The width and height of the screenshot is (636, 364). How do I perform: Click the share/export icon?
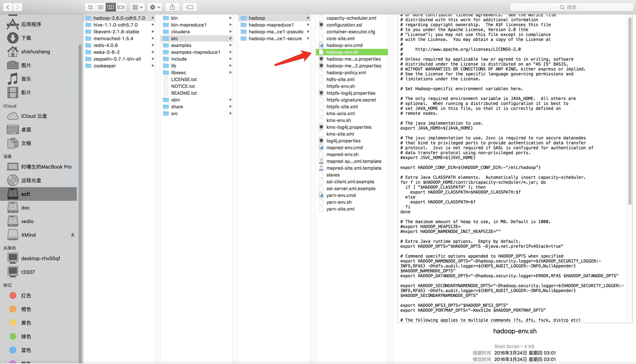point(173,7)
